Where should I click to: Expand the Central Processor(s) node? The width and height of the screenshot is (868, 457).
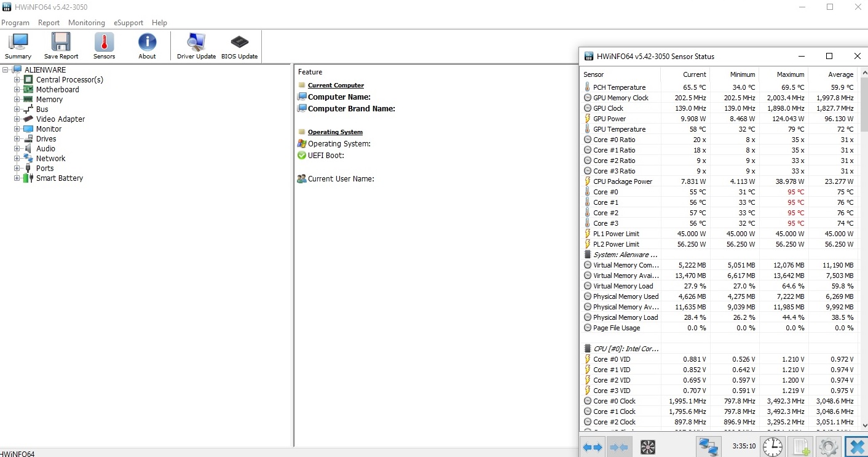tap(17, 79)
